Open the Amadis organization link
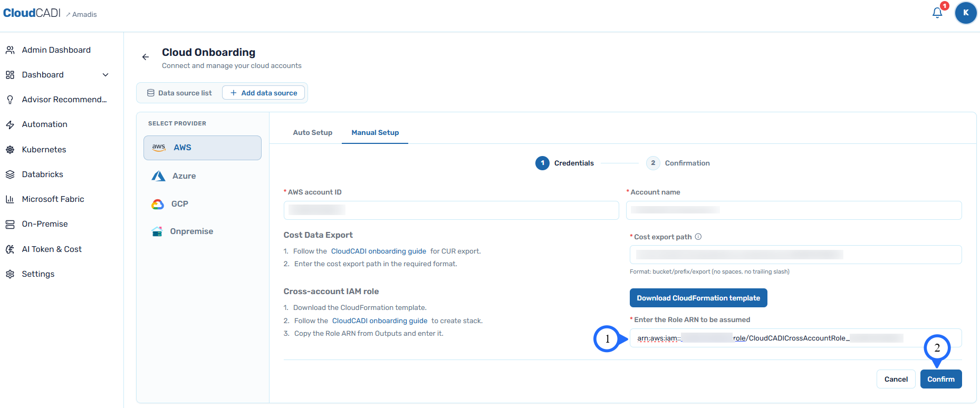980x408 pixels. (82, 14)
